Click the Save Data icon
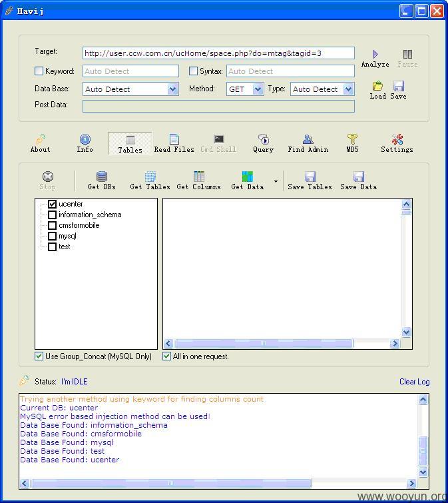 359,177
